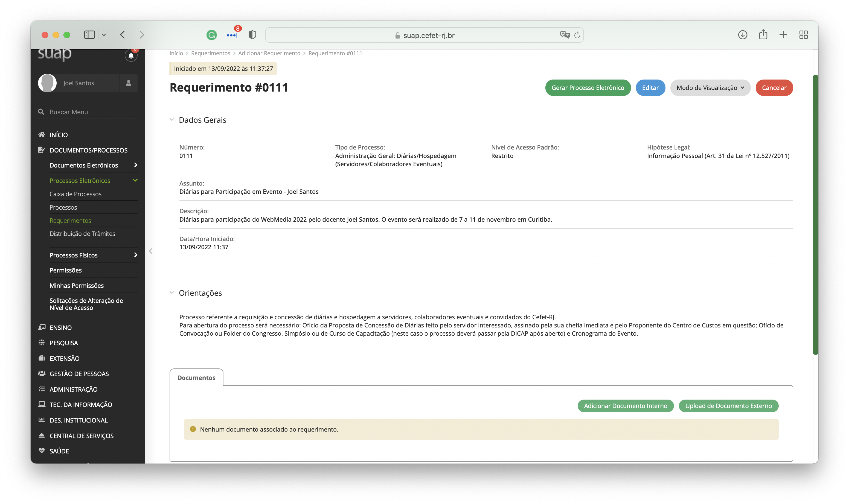The width and height of the screenshot is (849, 504).
Task: Open Grammarly extension icon
Action: [x=211, y=35]
